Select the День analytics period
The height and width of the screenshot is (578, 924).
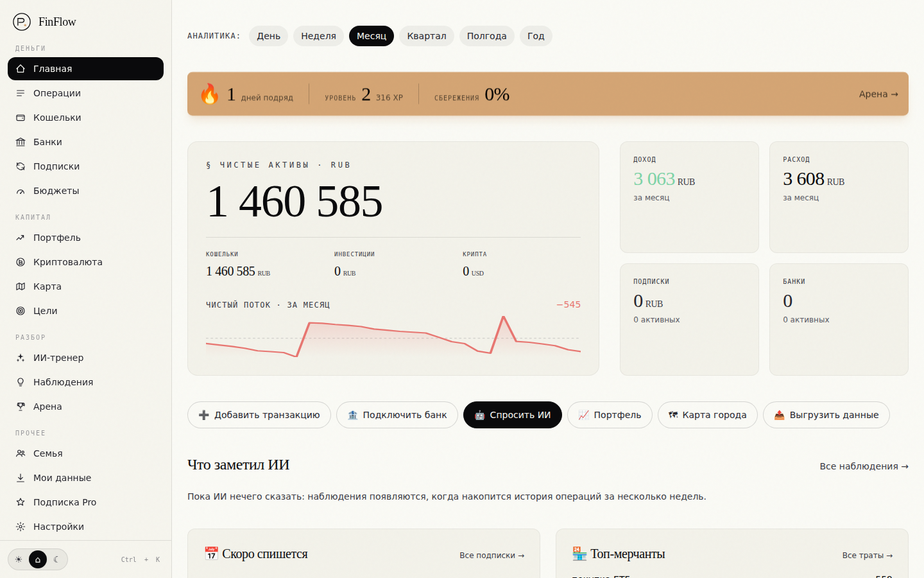(269, 36)
